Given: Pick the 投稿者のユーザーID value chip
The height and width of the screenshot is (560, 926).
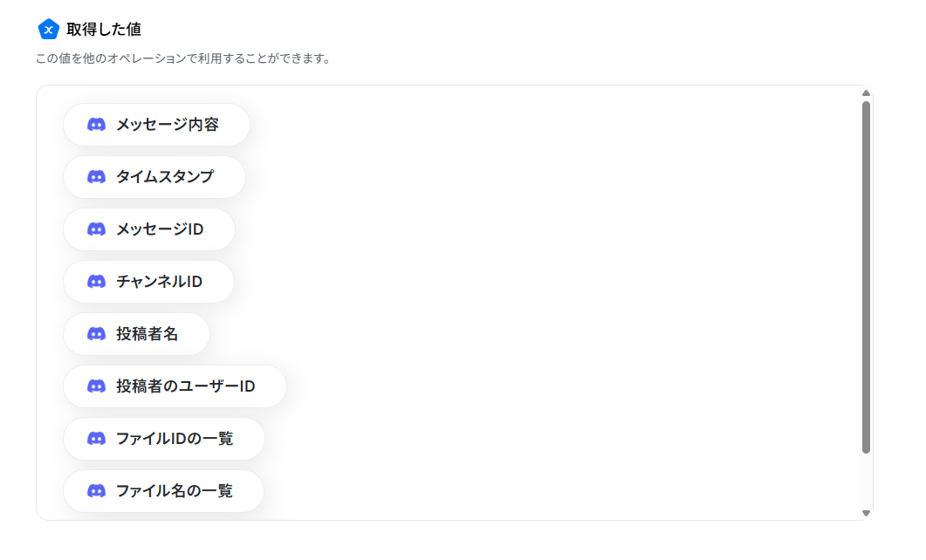Looking at the screenshot, I should pyautogui.click(x=175, y=386).
